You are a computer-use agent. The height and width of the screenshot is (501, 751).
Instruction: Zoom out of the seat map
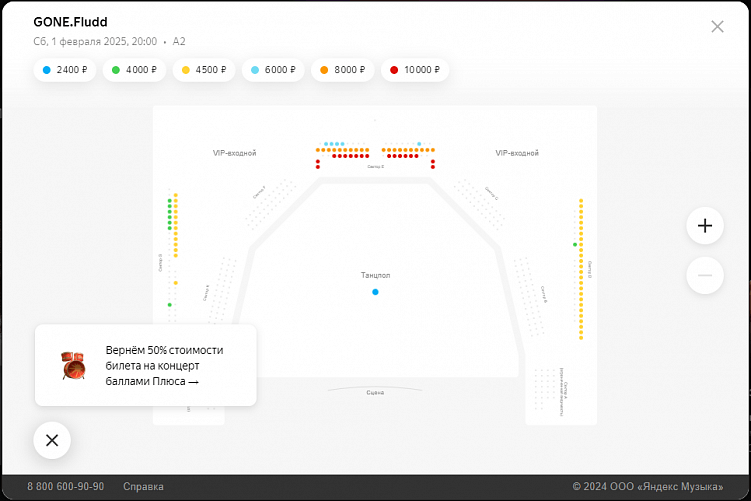705,275
